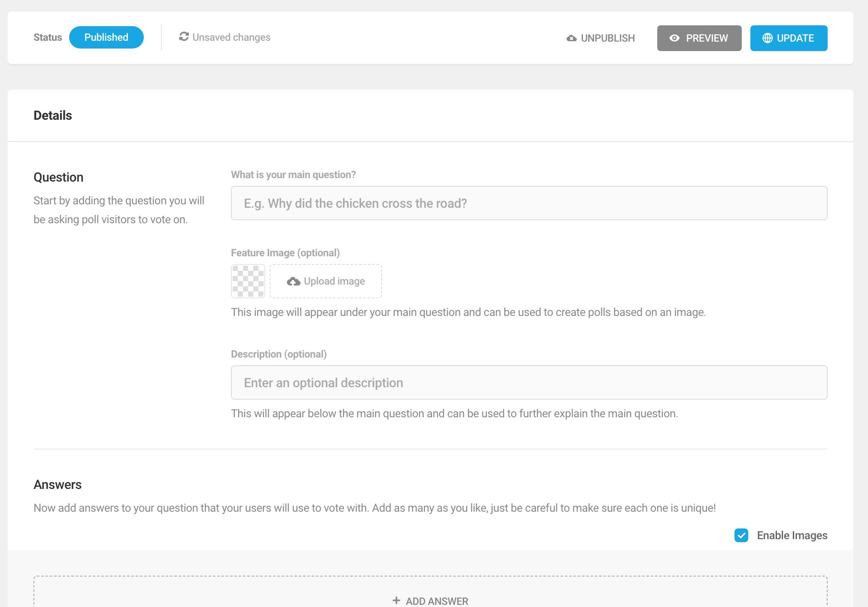Toggle the Enable Images checkbox
Screen dimensions: 868x607
(741, 535)
